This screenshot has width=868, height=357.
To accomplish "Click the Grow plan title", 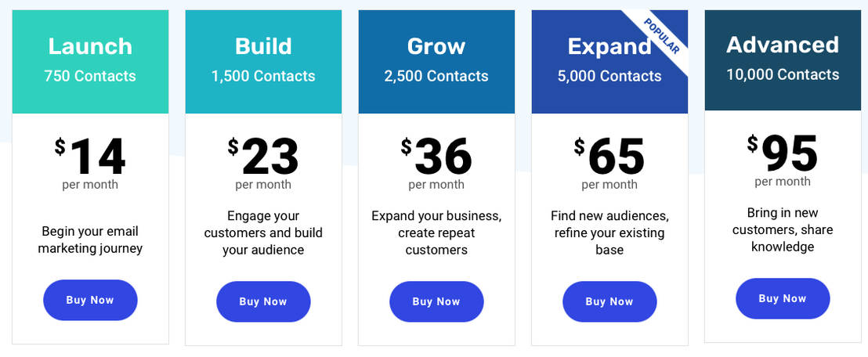I will click(x=436, y=46).
